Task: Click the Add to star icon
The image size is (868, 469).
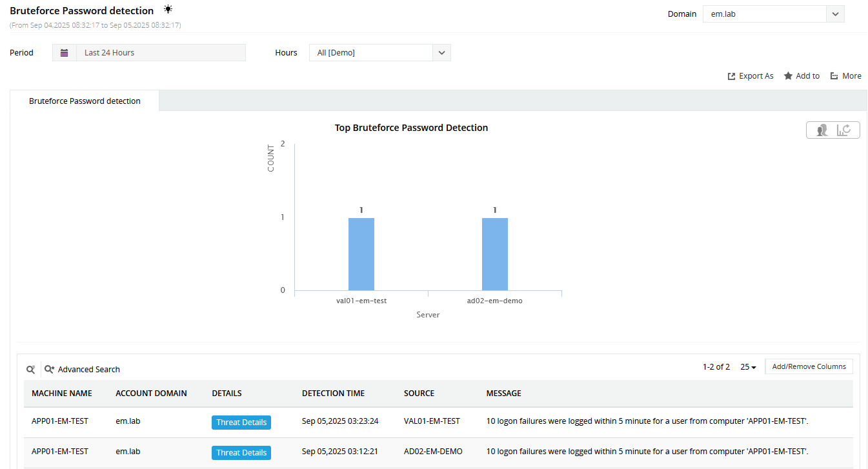Action: click(788, 76)
